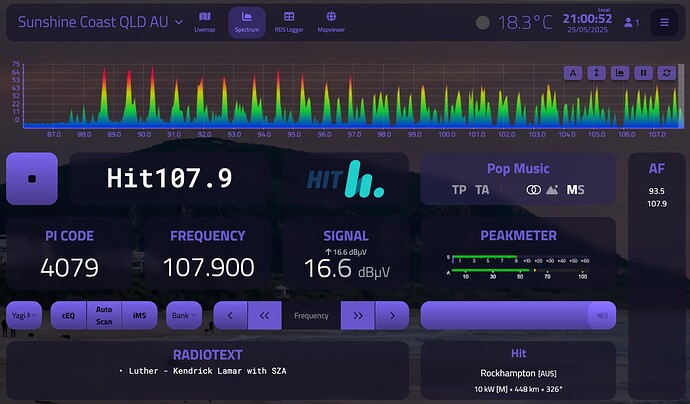Open the Livemap view
This screenshot has width=690, height=404.
click(205, 22)
